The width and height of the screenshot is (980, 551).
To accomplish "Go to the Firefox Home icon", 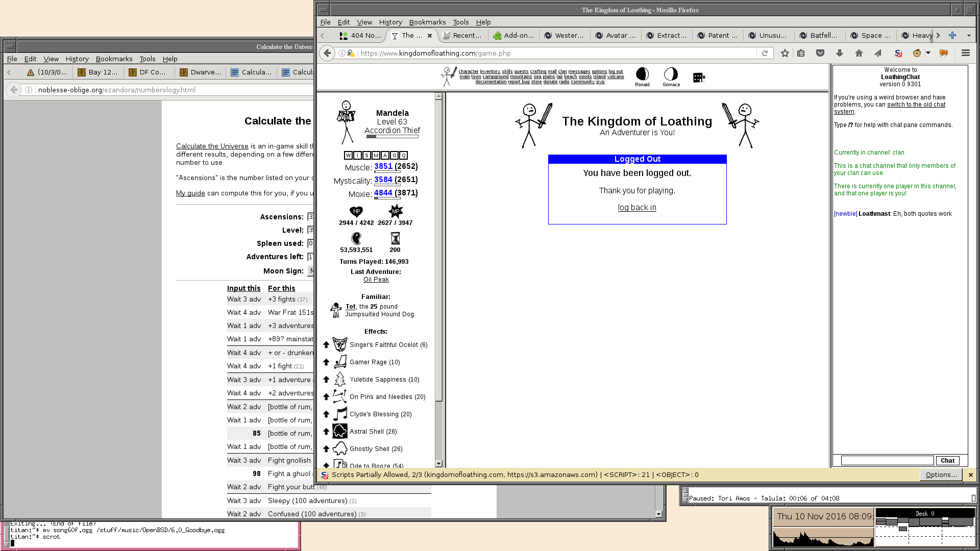I will click(x=859, y=53).
